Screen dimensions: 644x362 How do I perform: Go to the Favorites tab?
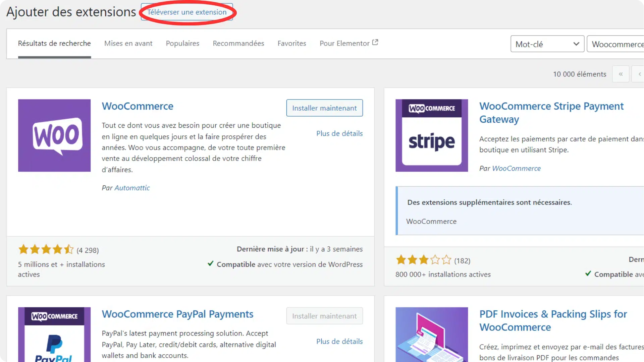coord(292,43)
